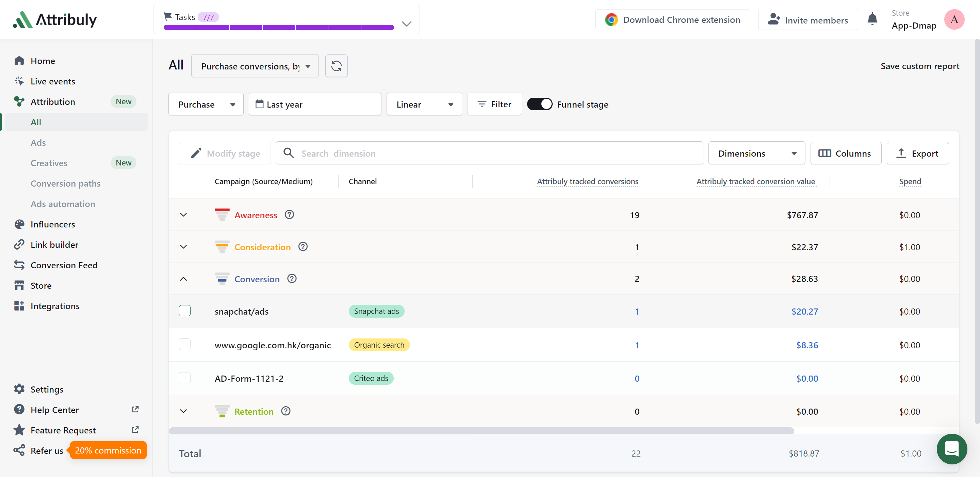Open the Purchase event type dropdown
The image size is (980, 477).
tap(206, 105)
